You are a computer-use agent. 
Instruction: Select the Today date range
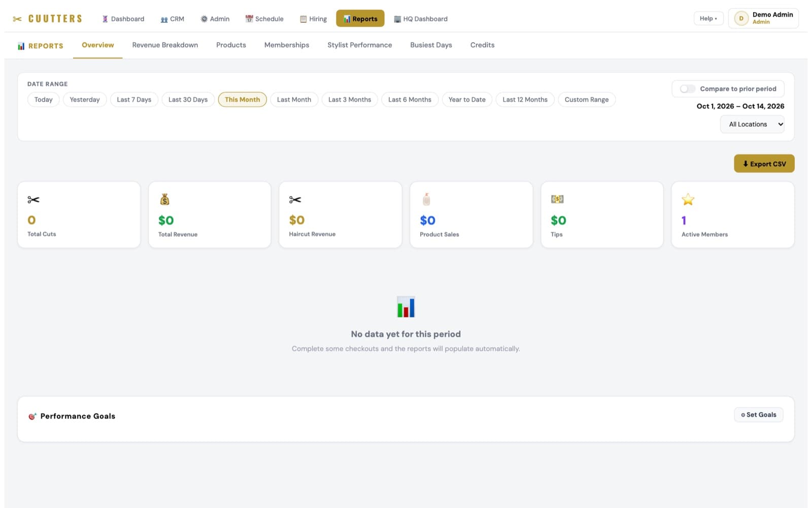tap(43, 100)
